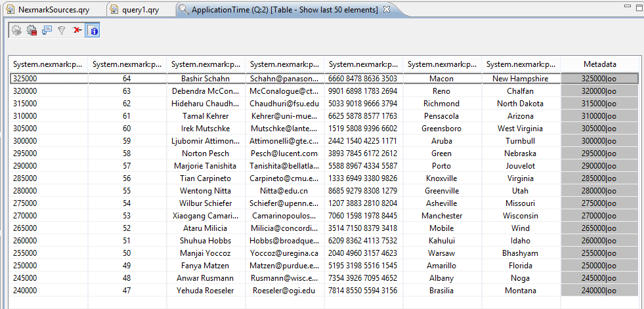Click the plain gear icon in the toolbar
This screenshot has width=644, height=309.
[x=16, y=30]
